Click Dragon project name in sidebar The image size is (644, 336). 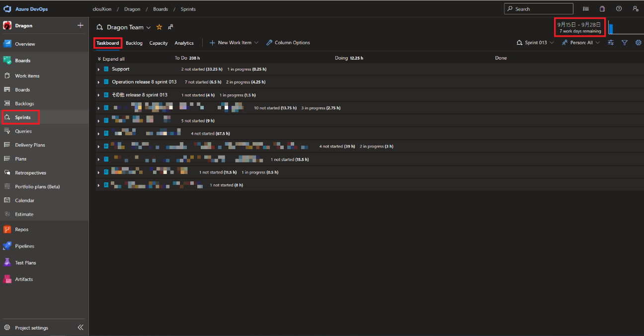[24, 25]
